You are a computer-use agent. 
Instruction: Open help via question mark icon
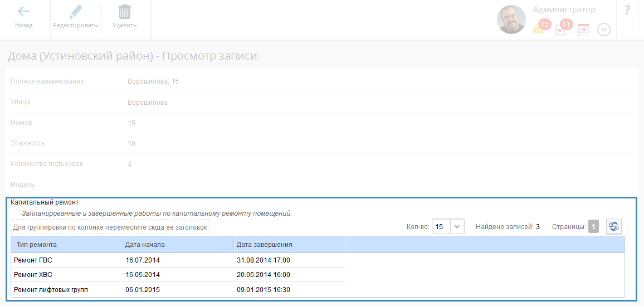pyautogui.click(x=627, y=10)
